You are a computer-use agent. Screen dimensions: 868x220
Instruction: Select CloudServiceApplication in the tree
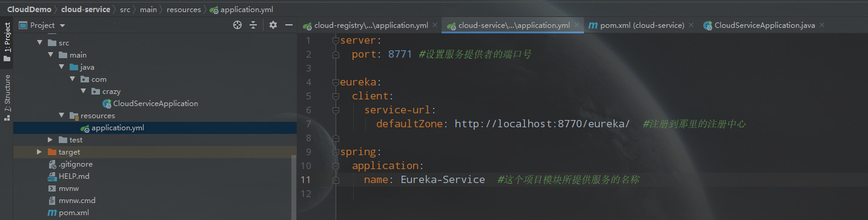pyautogui.click(x=155, y=104)
